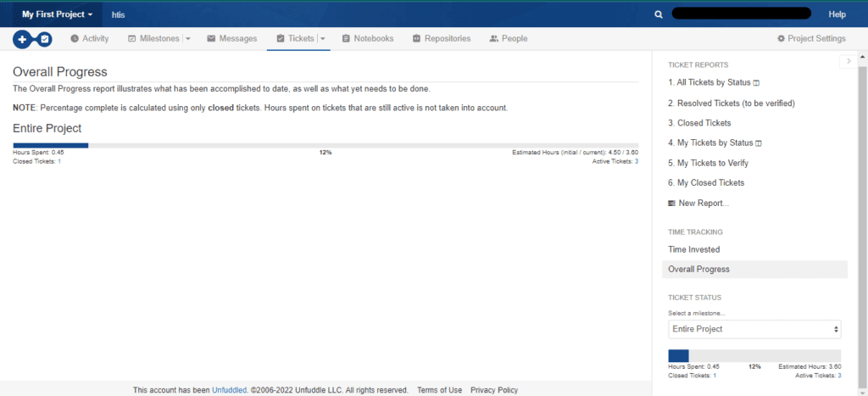
Task: Click the blue plus new item icon
Action: click(x=21, y=39)
